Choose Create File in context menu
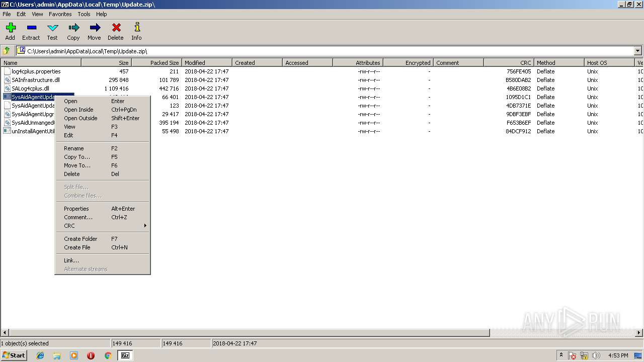The image size is (644, 362). click(103, 247)
